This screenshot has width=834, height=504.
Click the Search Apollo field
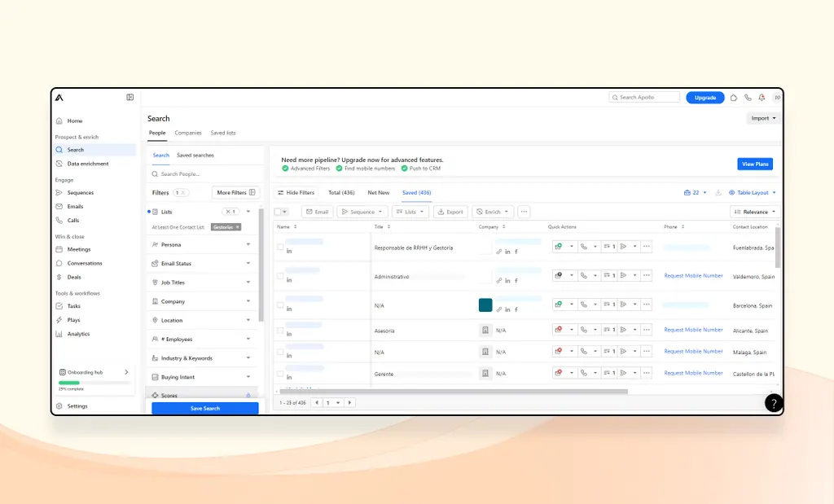point(644,97)
